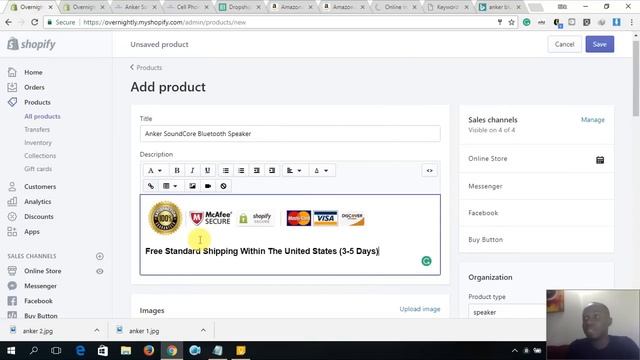640x360 pixels.
Task: Insert a video in description
Action: click(208, 186)
